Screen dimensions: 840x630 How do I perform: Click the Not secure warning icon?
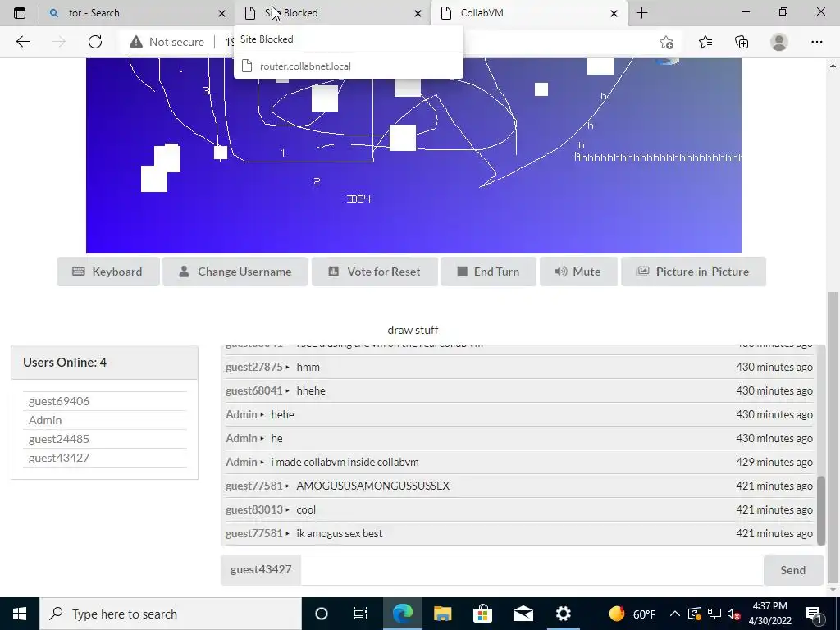pos(136,42)
